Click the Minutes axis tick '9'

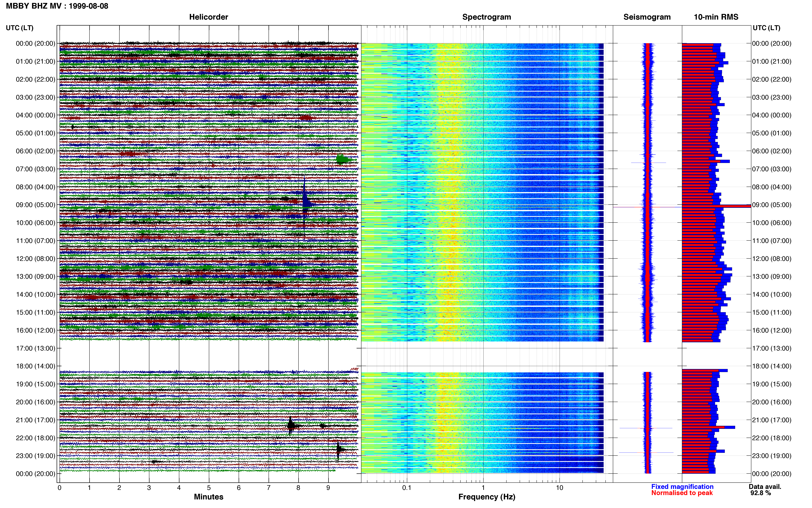coord(328,488)
